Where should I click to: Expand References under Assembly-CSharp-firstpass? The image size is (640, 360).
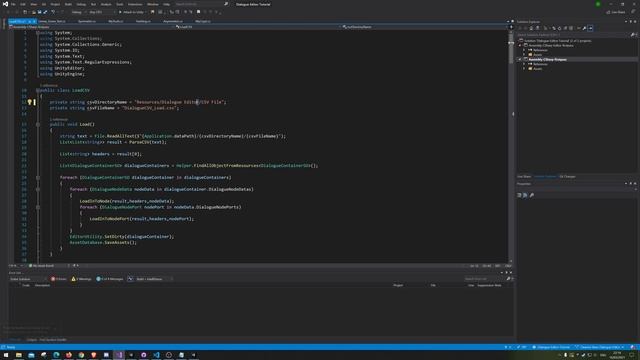pos(524,64)
